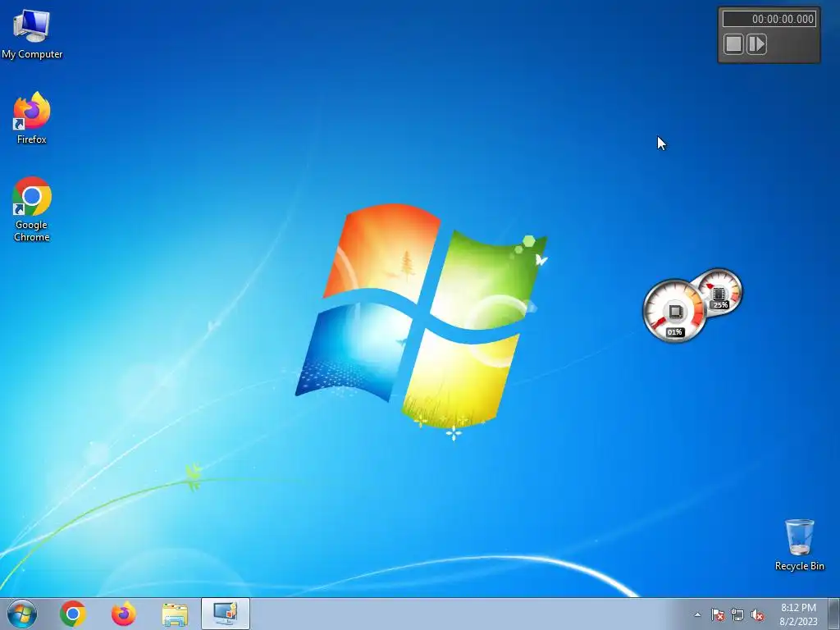Image resolution: width=840 pixels, height=630 pixels.
Task: Activate the highlighted monitor app in taskbar
Action: click(226, 614)
